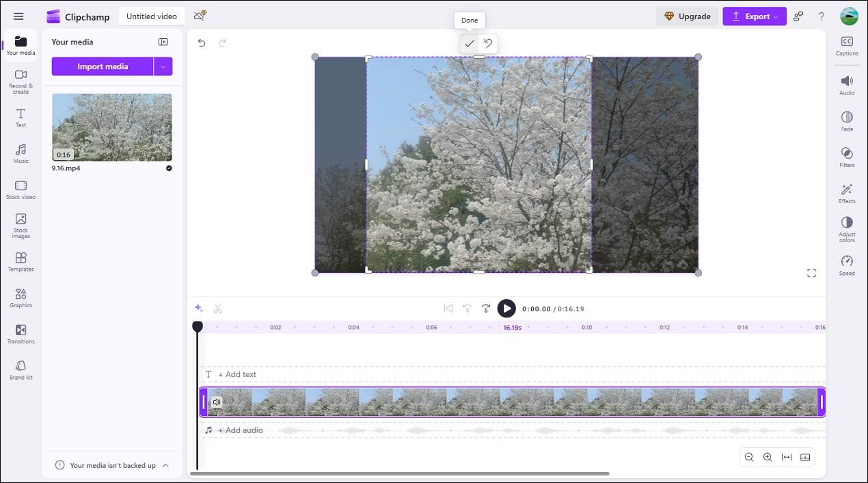This screenshot has height=483, width=868.
Task: Expand the media backup warning message
Action: point(165,465)
